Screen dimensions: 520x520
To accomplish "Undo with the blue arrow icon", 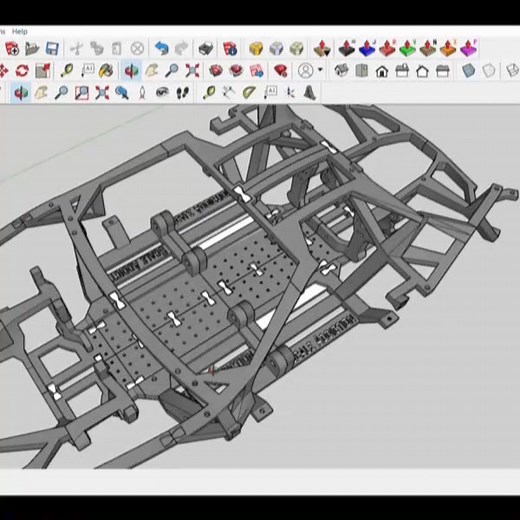I will pos(161,49).
